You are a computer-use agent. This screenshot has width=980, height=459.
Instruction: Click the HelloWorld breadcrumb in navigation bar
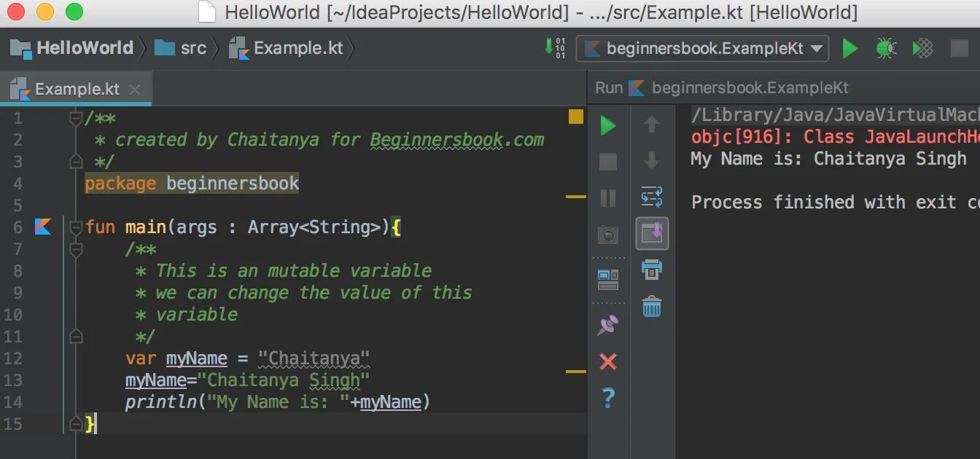pos(72,48)
